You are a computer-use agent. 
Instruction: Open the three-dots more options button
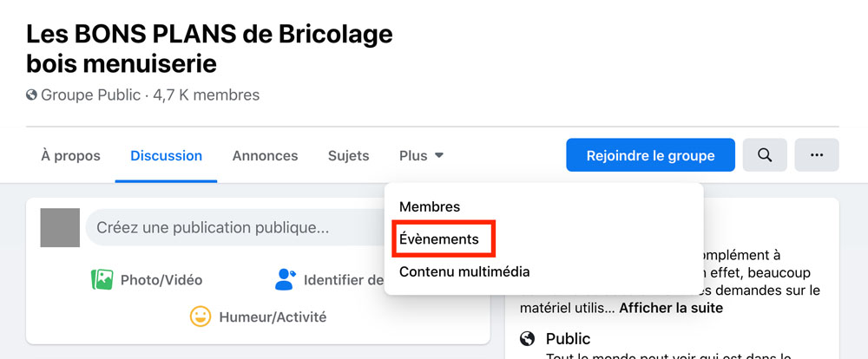click(x=817, y=155)
